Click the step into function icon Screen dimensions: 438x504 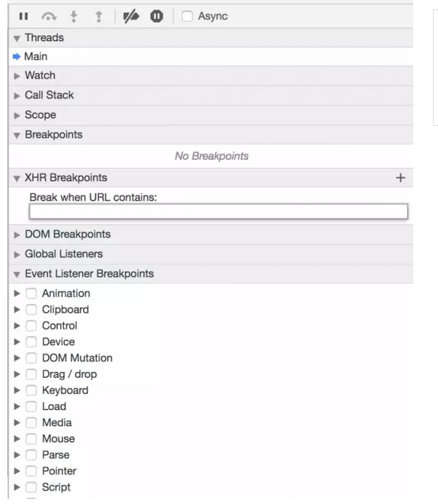point(74,16)
